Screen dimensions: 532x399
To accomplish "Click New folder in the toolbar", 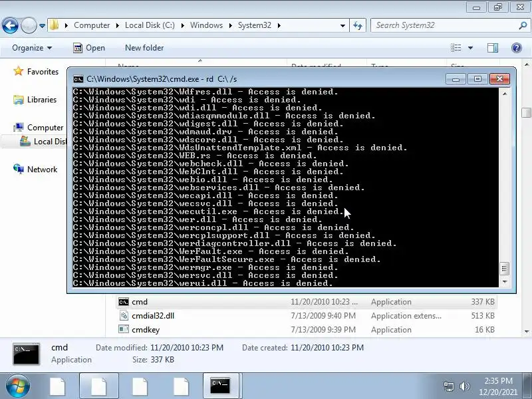I will [144, 48].
